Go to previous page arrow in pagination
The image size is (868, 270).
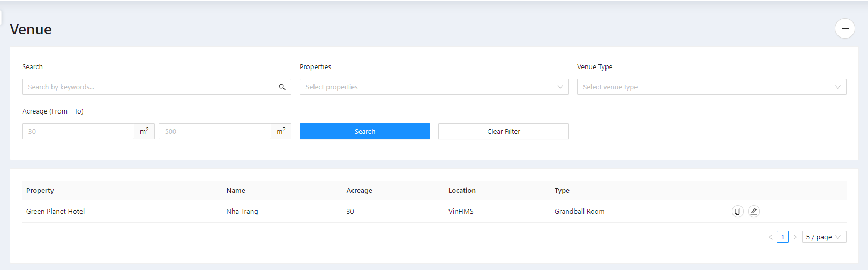pos(770,237)
